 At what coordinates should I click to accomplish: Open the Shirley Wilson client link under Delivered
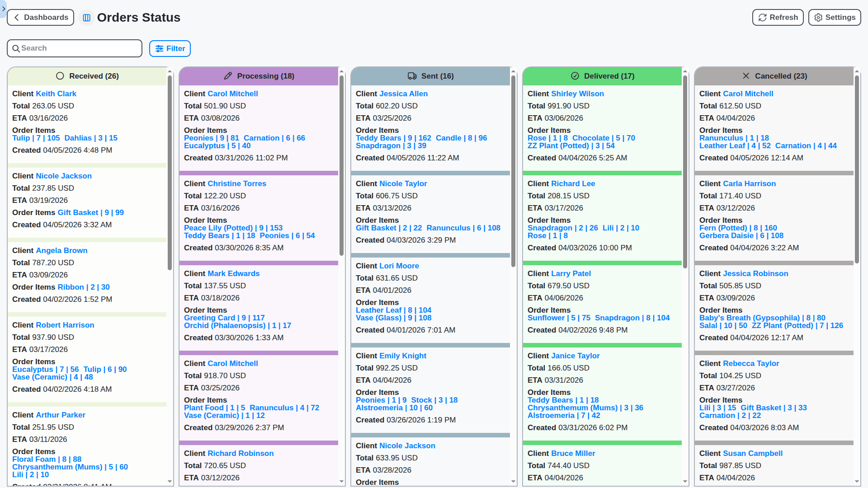pyautogui.click(x=577, y=94)
